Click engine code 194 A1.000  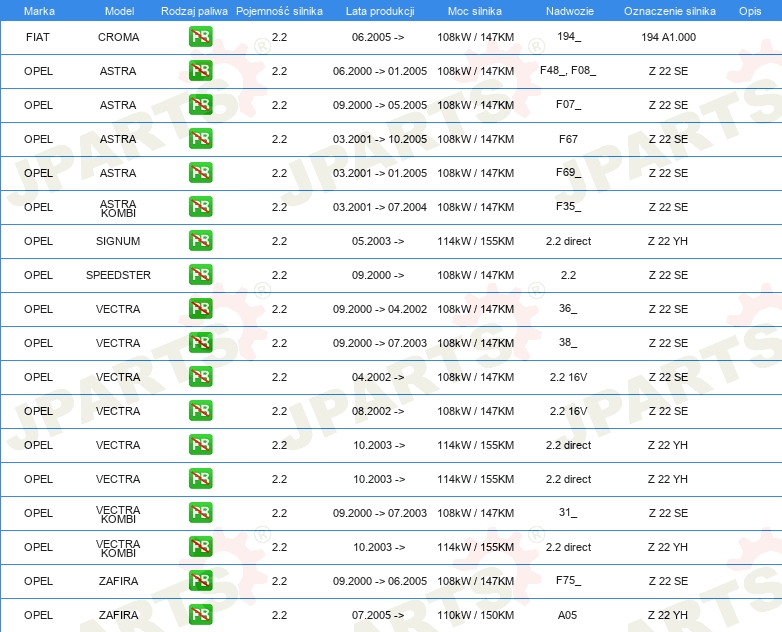click(x=668, y=37)
